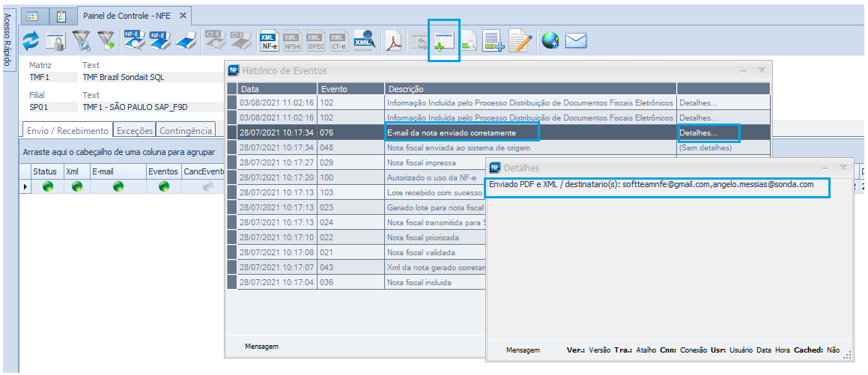The height and width of the screenshot is (375, 868).
Task: Click the printer icon in toolbar
Action: [x=186, y=41]
